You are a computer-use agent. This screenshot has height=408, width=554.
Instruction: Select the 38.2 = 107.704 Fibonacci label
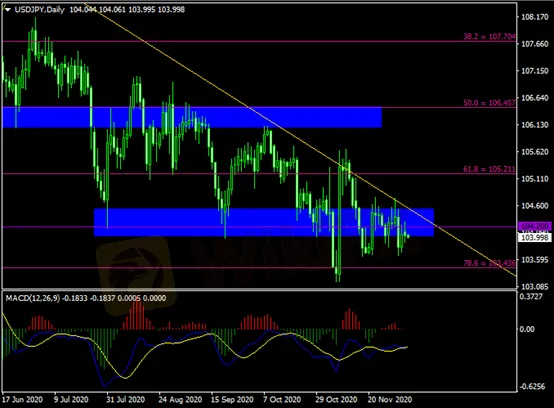tap(489, 36)
